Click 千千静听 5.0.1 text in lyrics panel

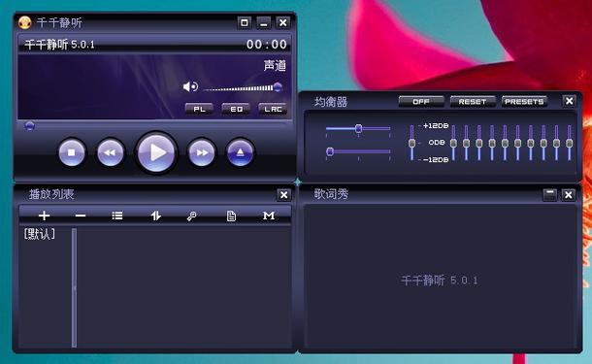coord(439,281)
